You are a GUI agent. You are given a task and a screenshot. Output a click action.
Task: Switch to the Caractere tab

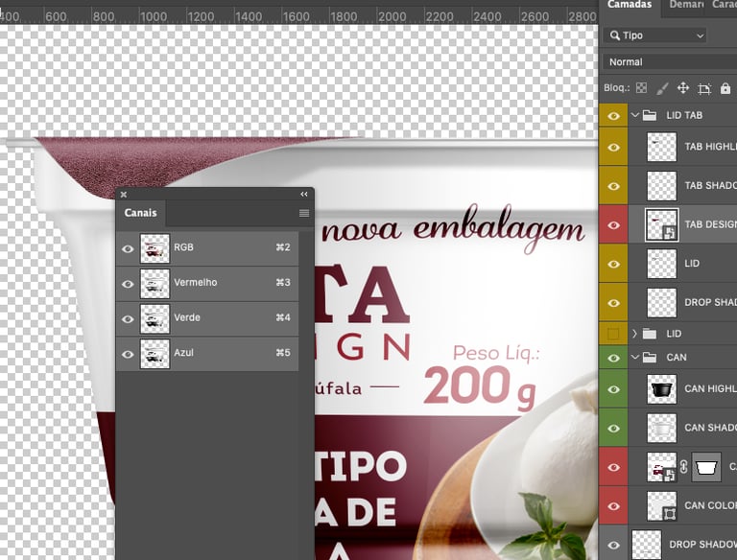tap(724, 5)
